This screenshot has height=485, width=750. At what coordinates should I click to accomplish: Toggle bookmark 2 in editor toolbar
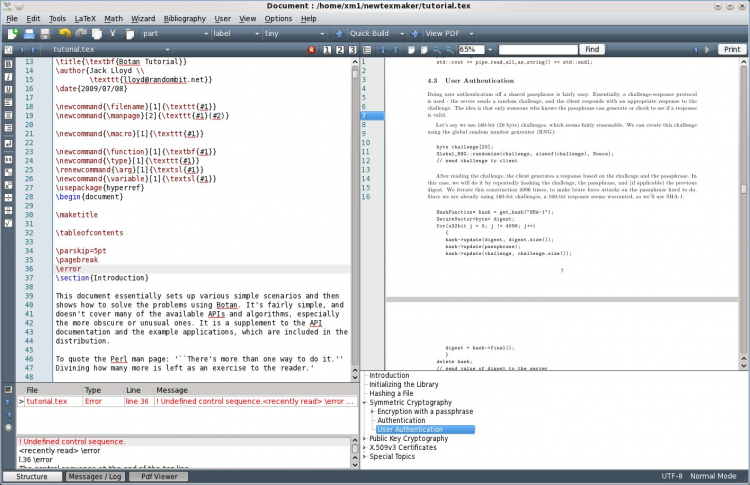point(339,49)
